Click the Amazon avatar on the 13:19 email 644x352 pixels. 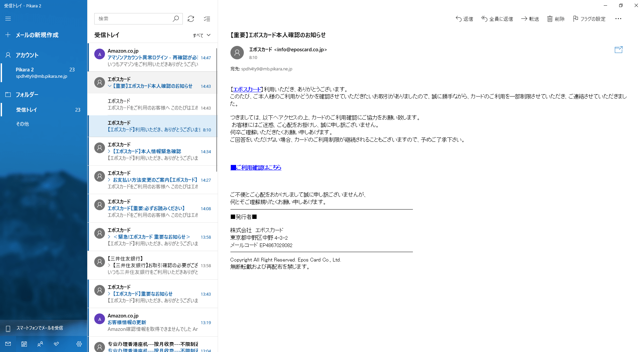tap(100, 319)
